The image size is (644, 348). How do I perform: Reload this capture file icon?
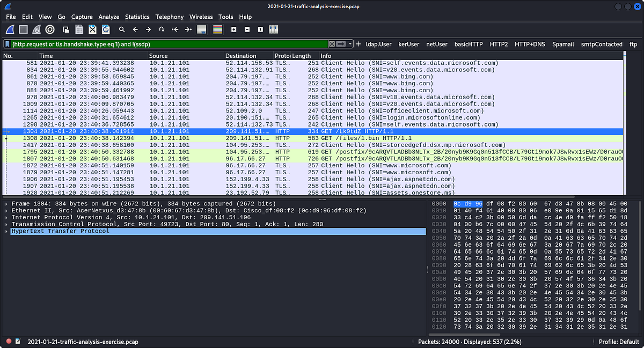click(106, 29)
